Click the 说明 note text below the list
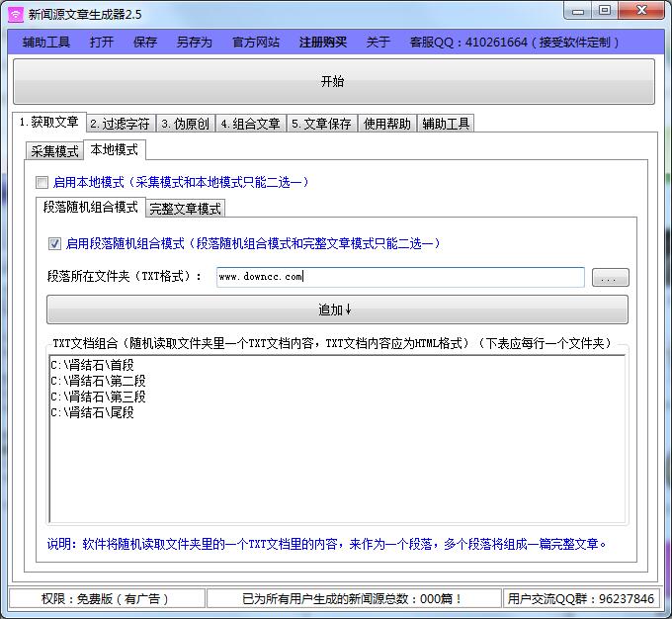This screenshot has width=672, height=619. 326,544
